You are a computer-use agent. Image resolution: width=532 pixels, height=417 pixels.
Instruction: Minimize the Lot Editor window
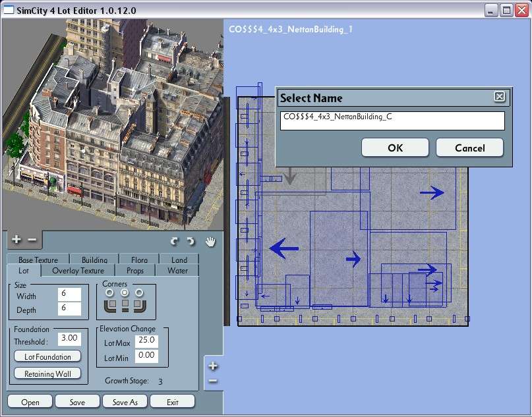(x=490, y=11)
